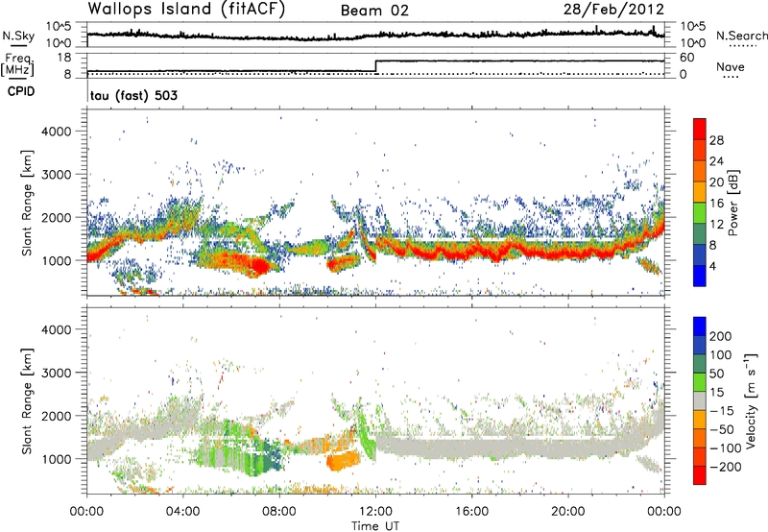Pick the gray −15 to 15 velocity swatch
The height and width of the screenshot is (532, 768).
click(x=700, y=400)
